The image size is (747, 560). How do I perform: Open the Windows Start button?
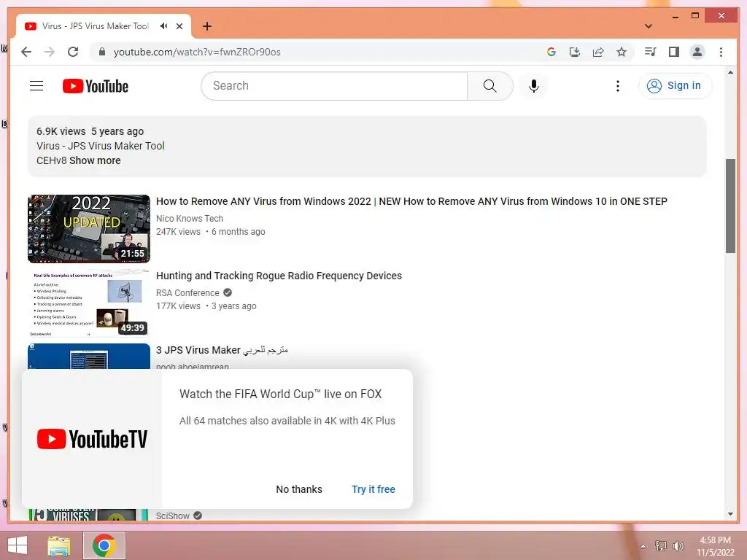point(18,545)
